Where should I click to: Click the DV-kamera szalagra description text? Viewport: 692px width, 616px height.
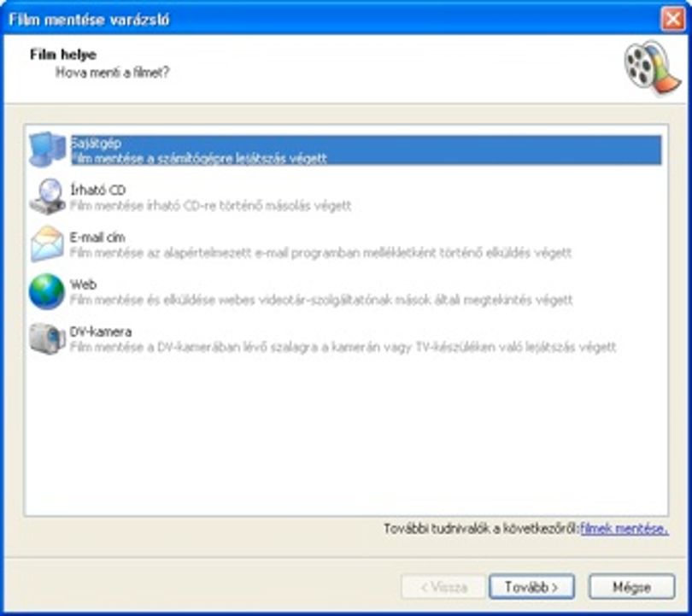click(x=343, y=347)
